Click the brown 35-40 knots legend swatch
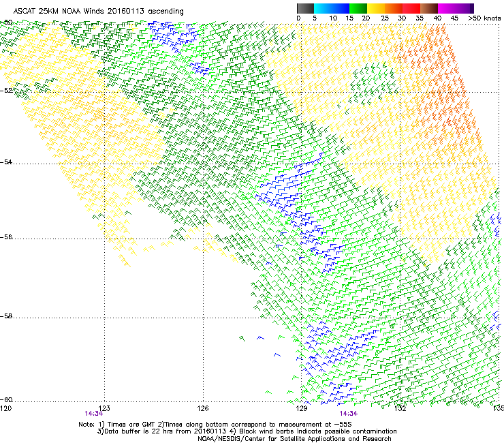The width and height of the screenshot is (504, 443). coord(429,8)
